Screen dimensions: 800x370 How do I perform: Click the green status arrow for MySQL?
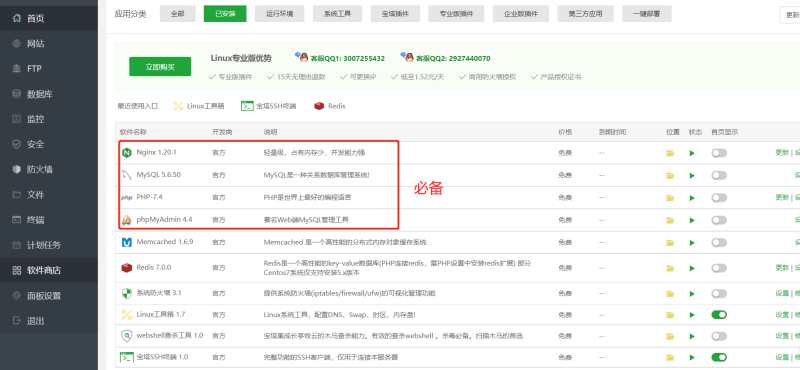tap(692, 176)
